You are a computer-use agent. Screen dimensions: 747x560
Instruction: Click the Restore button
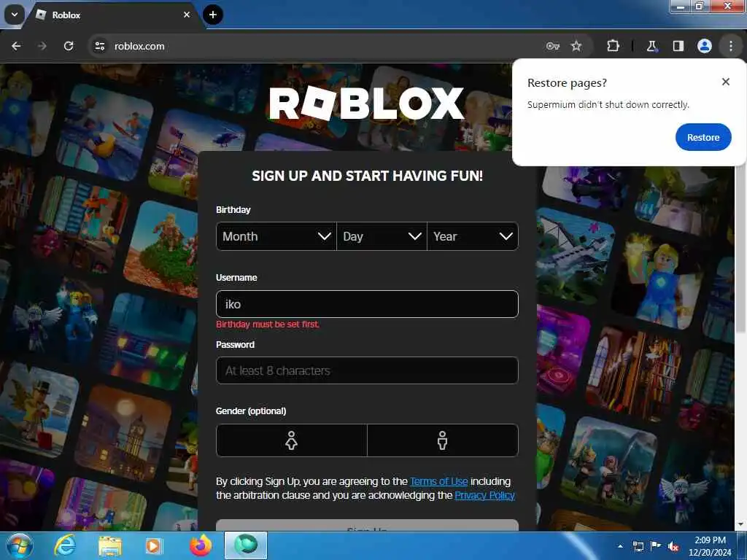point(703,137)
